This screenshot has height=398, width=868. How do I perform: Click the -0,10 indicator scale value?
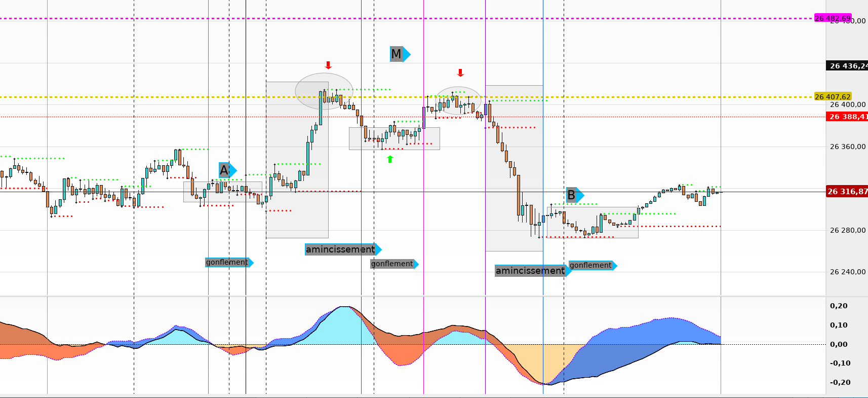pos(840,363)
